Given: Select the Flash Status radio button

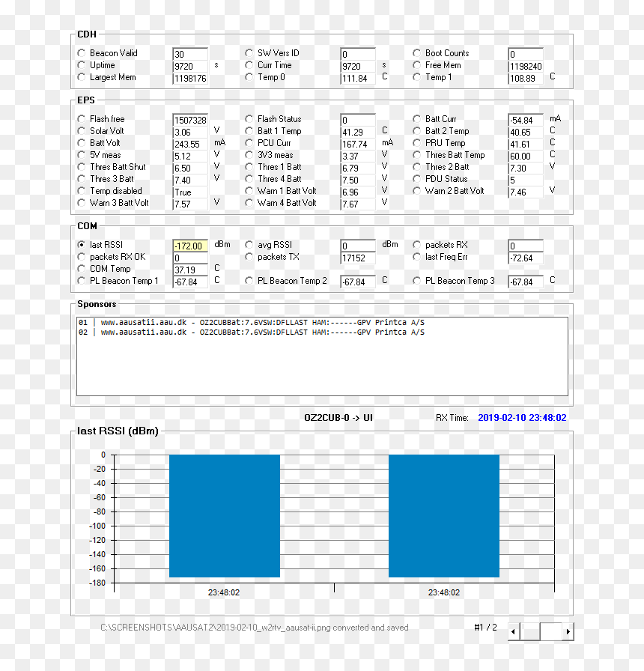Looking at the screenshot, I should (x=249, y=119).
